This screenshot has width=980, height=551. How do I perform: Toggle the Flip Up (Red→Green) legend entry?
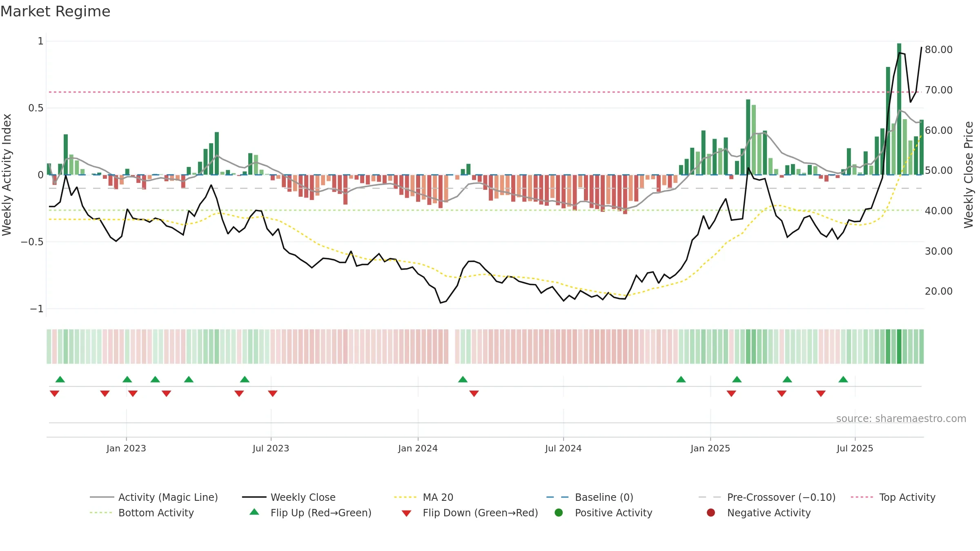pyautogui.click(x=310, y=513)
